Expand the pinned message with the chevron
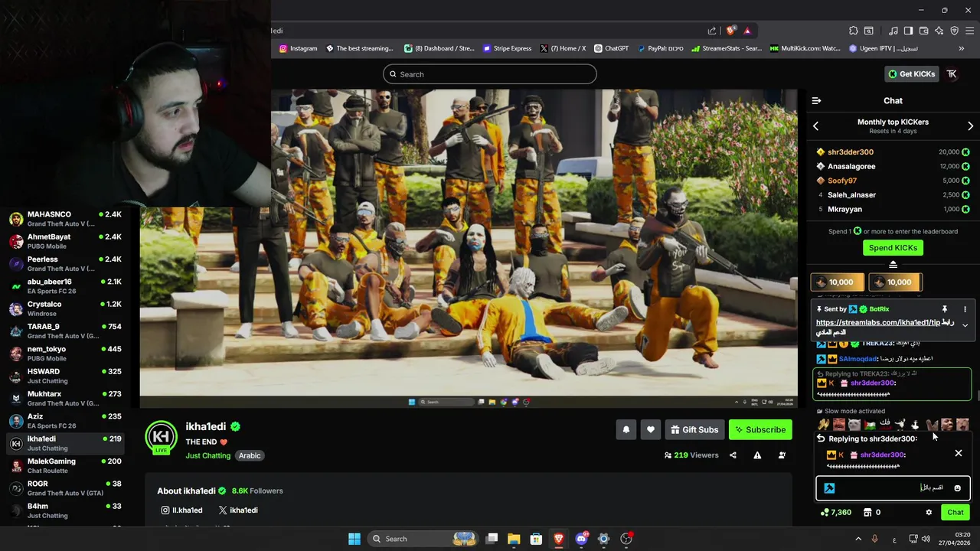This screenshot has width=980, height=551. pyautogui.click(x=965, y=325)
